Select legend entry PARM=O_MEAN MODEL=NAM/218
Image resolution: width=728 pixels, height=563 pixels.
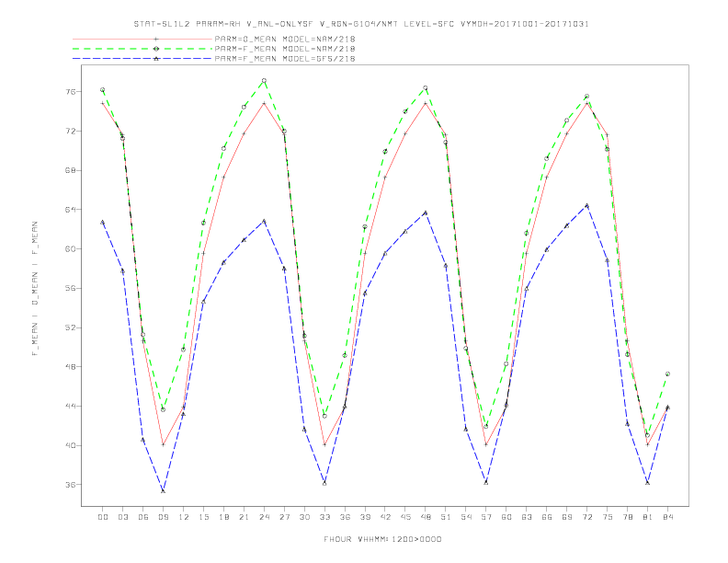285,39
